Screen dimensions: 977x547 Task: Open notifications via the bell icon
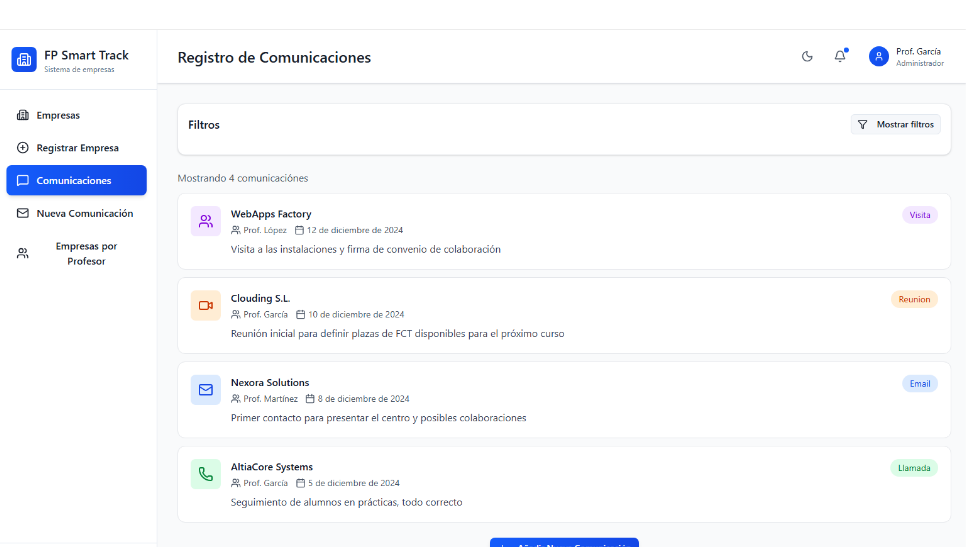(x=840, y=57)
